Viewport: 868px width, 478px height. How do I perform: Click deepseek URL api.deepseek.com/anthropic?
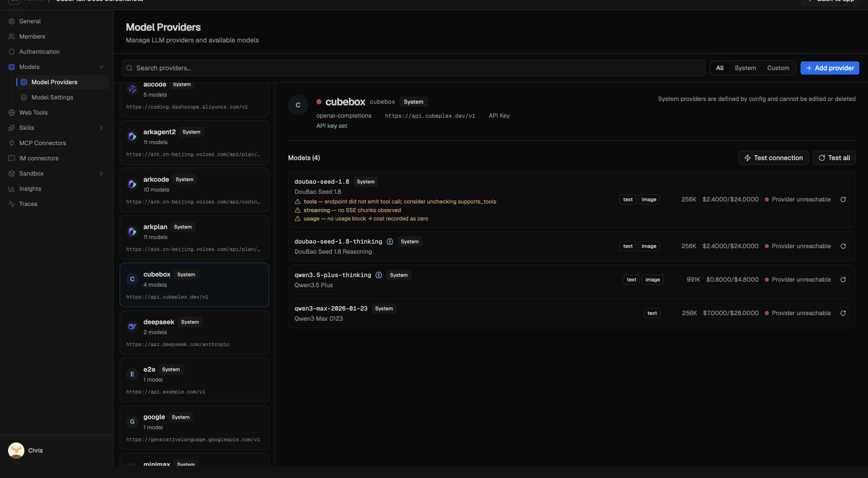(x=178, y=345)
